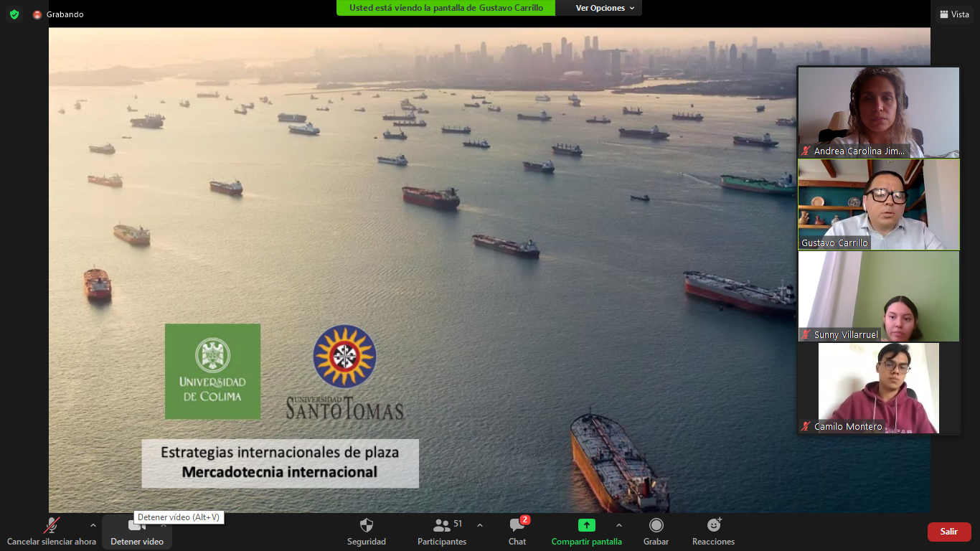Select Gustavo Carrillo's video thumbnail

coord(878,204)
